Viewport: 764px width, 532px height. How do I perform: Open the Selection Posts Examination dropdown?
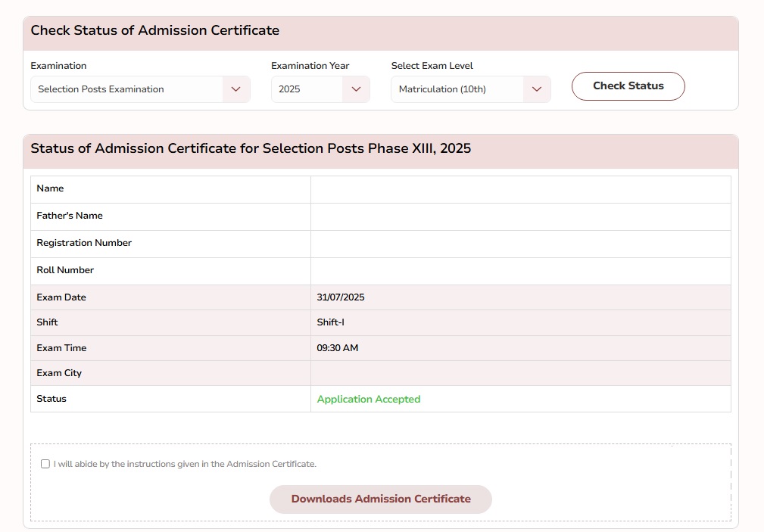pos(127,89)
